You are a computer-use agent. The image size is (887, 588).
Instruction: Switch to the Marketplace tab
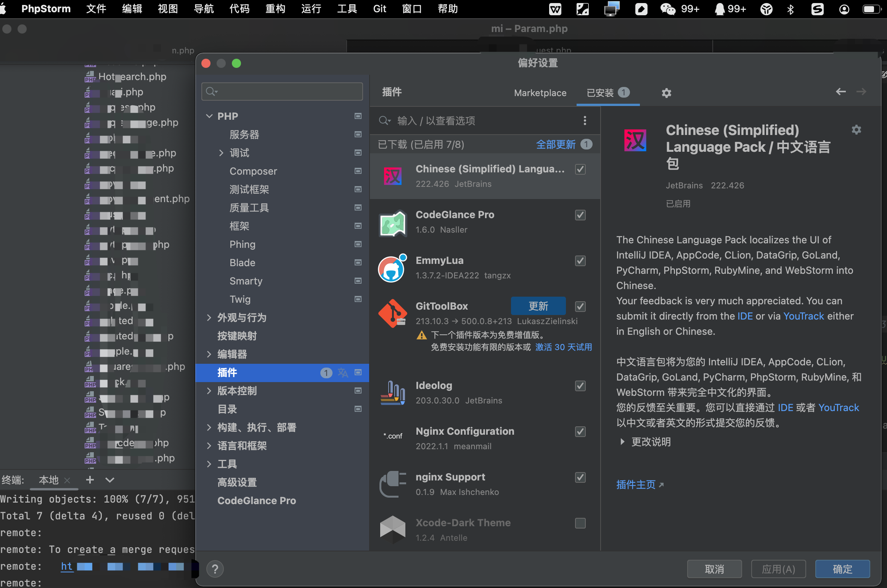[x=540, y=93]
